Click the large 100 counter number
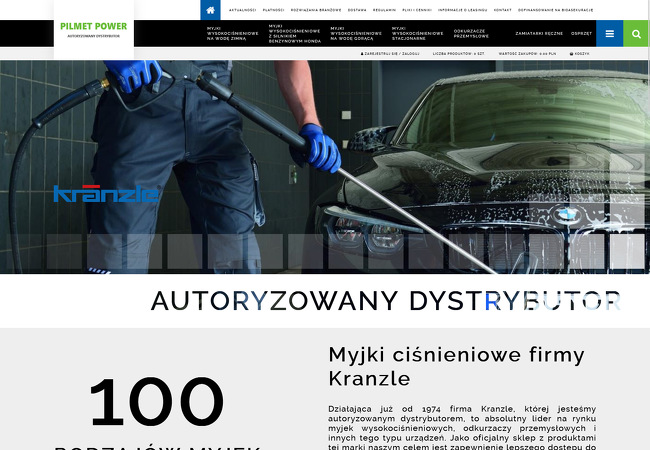This screenshot has height=450, width=650. pyautogui.click(x=157, y=402)
